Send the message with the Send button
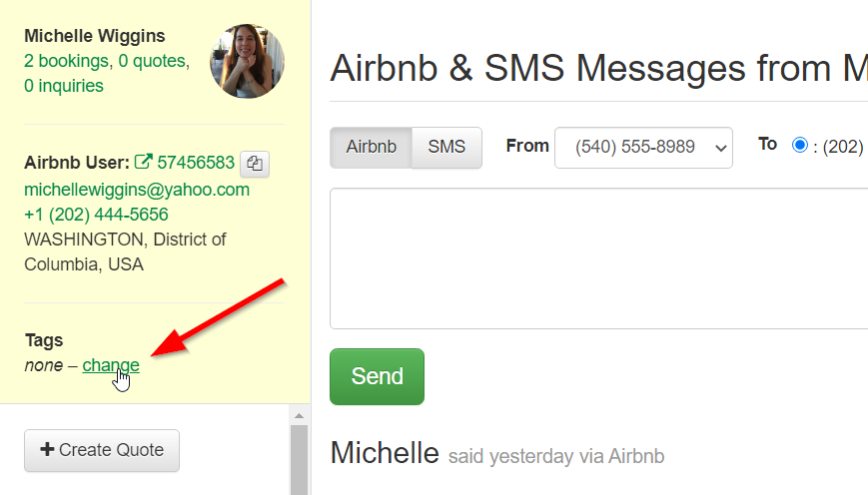This screenshot has height=495, width=868. [x=377, y=376]
